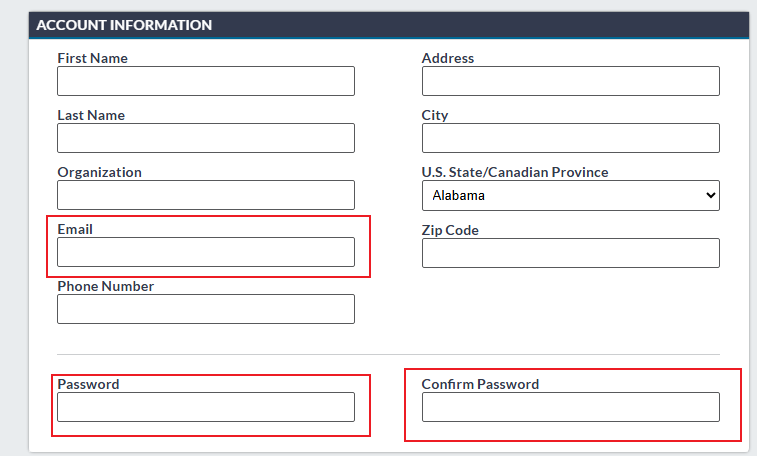Click the "Confirm Password" label text
The image size is (757, 456).
pos(480,384)
